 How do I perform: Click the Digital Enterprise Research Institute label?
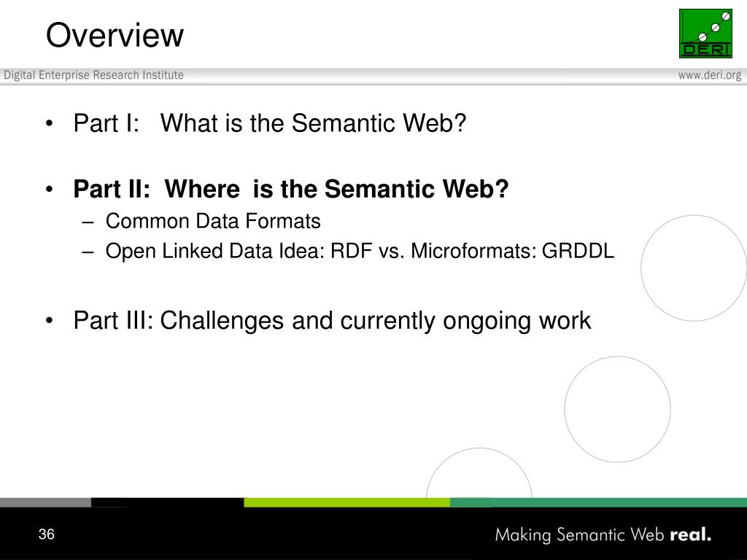pos(94,75)
